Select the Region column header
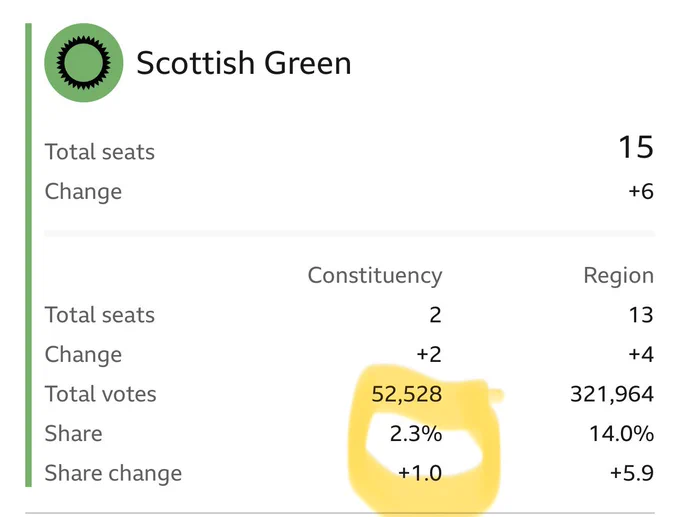680x517 pixels. (x=618, y=276)
